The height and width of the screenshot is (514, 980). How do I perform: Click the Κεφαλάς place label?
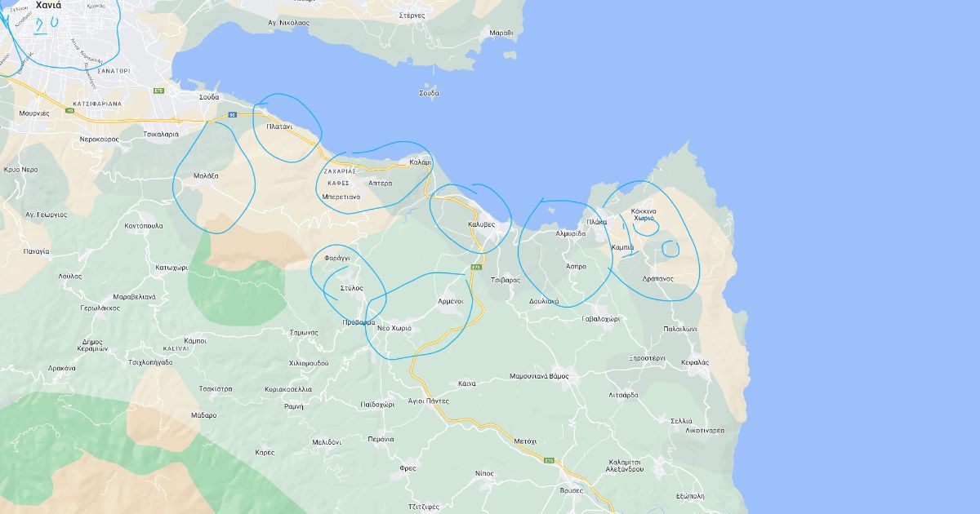(693, 361)
